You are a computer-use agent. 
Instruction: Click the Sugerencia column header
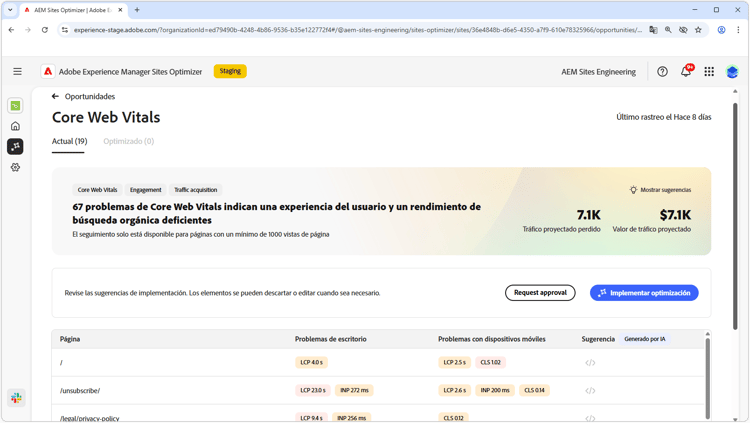tap(598, 339)
